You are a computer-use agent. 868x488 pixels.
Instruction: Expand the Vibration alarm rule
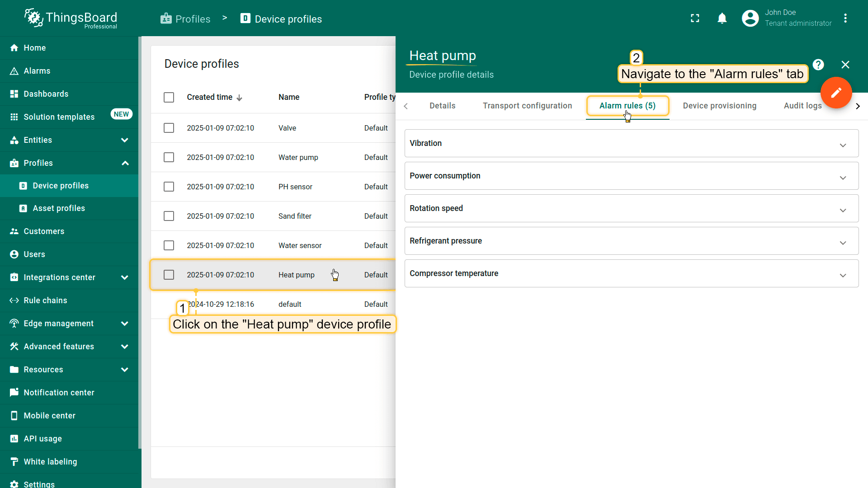click(x=631, y=143)
